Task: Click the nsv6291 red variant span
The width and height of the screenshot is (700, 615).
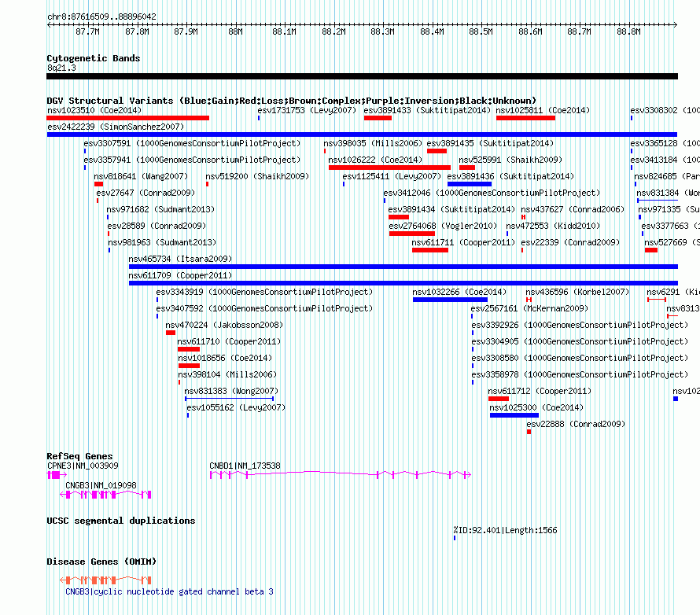Action: [657, 300]
